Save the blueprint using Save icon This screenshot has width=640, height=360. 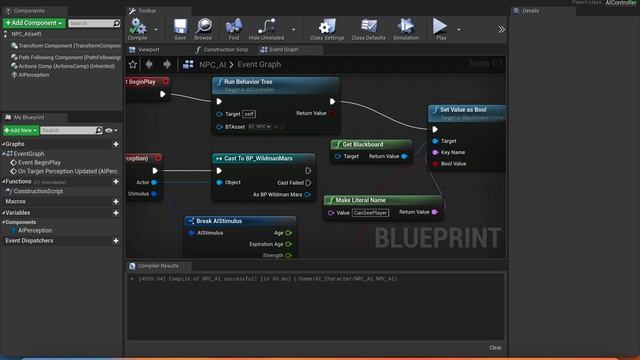(x=180, y=29)
